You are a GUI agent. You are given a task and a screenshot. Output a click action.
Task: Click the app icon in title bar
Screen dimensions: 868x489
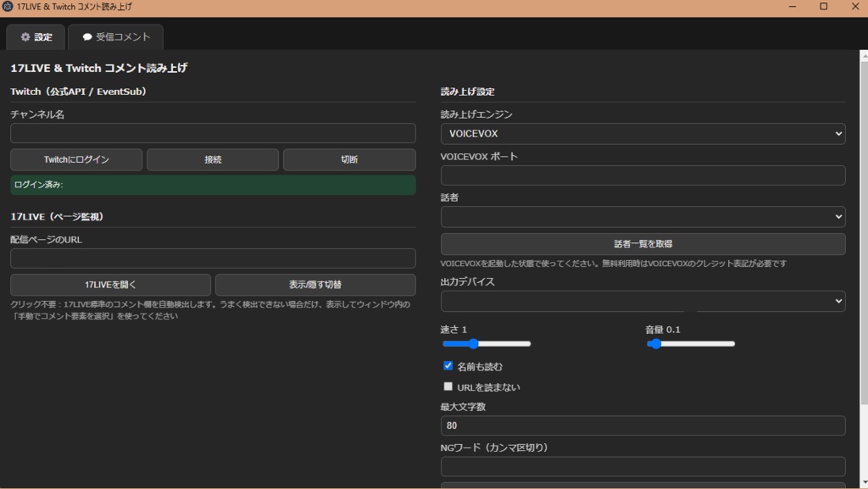[x=8, y=7]
